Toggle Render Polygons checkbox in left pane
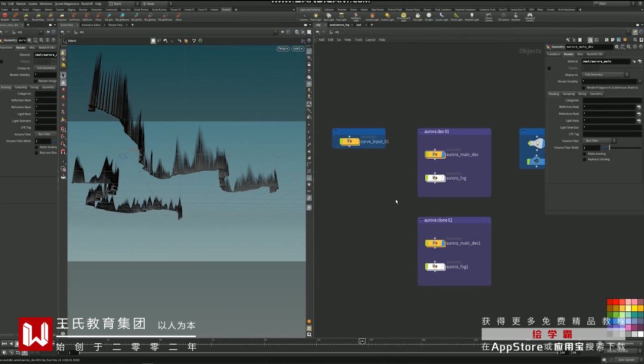This screenshot has height=364, width=644. click(35, 81)
